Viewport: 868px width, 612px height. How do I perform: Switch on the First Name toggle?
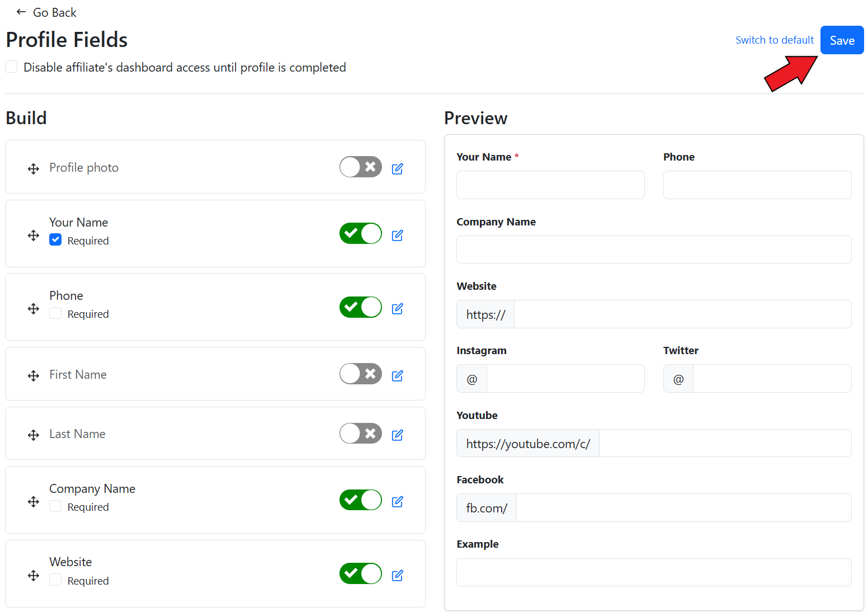coord(360,374)
